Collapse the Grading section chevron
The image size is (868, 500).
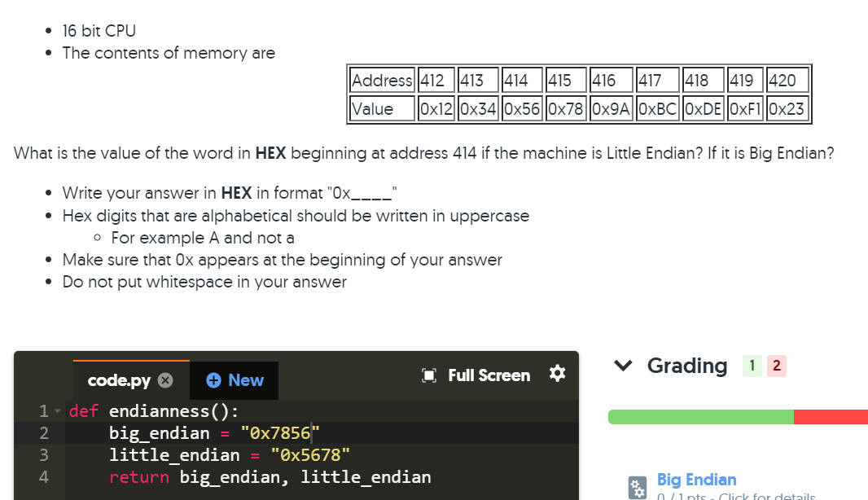coord(623,366)
